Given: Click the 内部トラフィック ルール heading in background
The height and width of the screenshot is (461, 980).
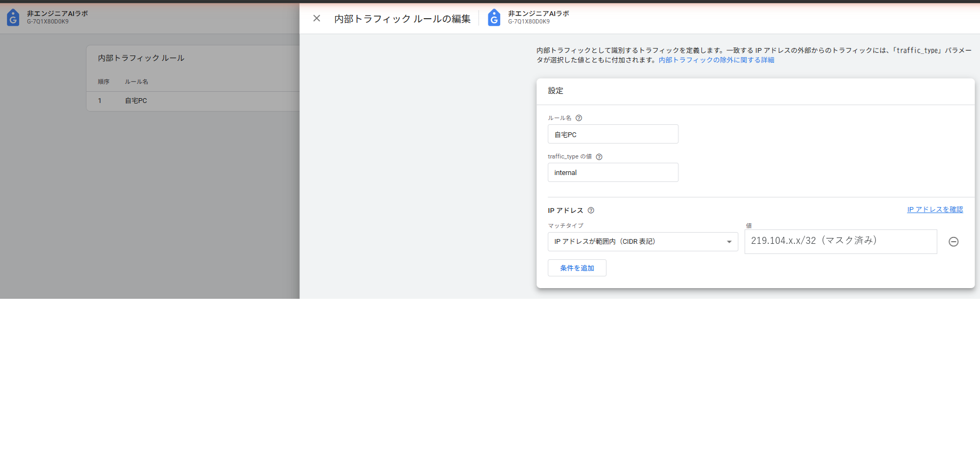Looking at the screenshot, I should (x=141, y=58).
